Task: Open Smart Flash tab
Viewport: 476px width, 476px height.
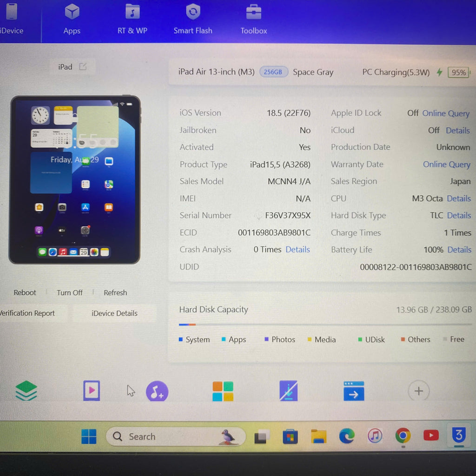Action: coord(193,19)
